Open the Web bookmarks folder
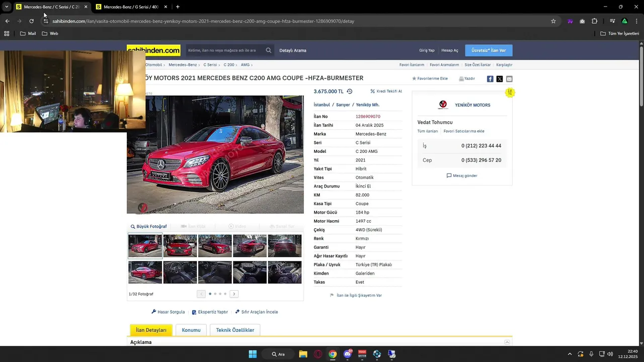 [x=50, y=33]
